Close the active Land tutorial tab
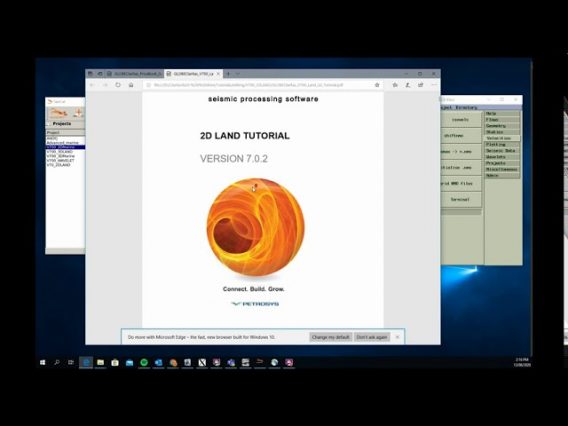The width and height of the screenshot is (568, 426). click(x=218, y=74)
